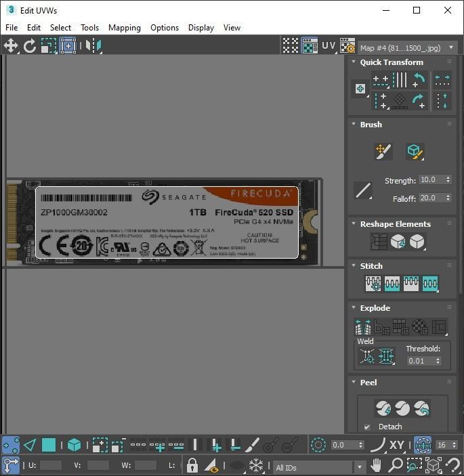Open the Mapping menu
Image resolution: width=464 pixels, height=476 pixels.
pos(125,28)
